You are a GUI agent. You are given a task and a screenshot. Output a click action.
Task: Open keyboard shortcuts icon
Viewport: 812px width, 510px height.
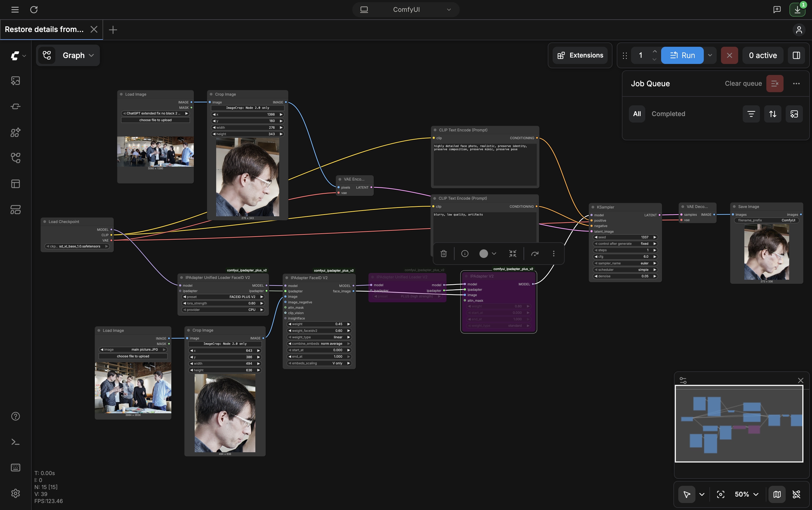16,468
